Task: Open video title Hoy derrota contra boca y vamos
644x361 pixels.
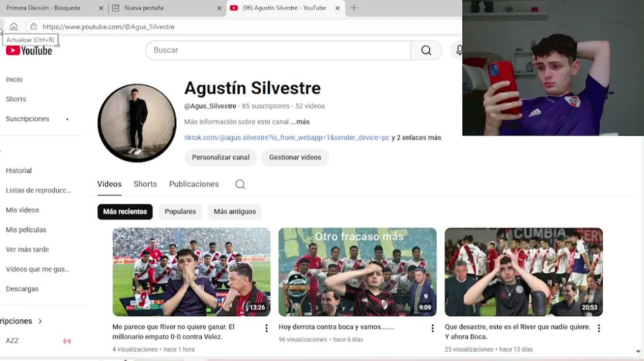Action: pyautogui.click(x=336, y=327)
